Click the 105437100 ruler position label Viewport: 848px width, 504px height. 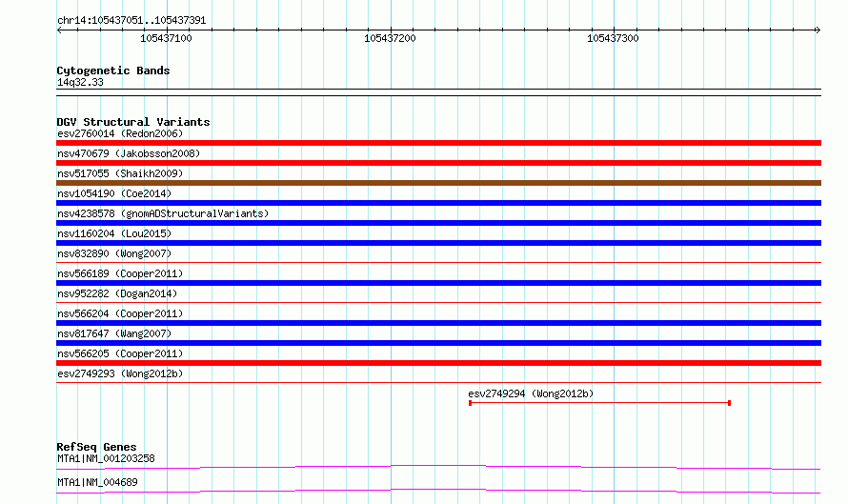pyautogui.click(x=166, y=38)
